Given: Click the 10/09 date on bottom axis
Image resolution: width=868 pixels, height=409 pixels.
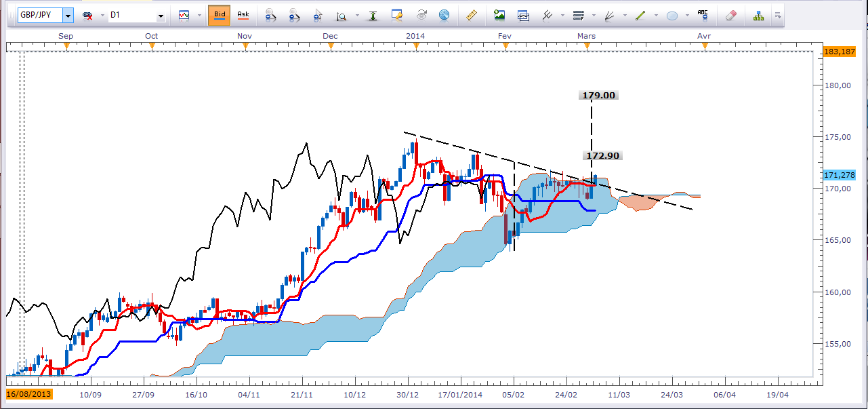Looking at the screenshot, I should [91, 393].
